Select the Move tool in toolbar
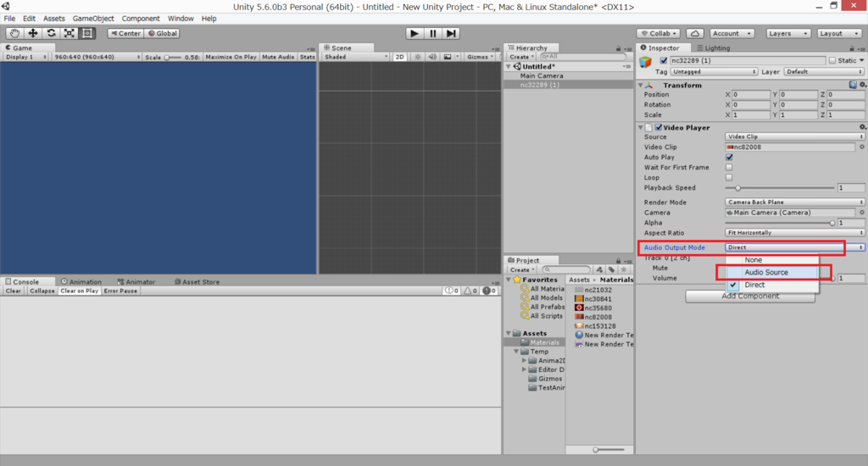 pos(33,33)
